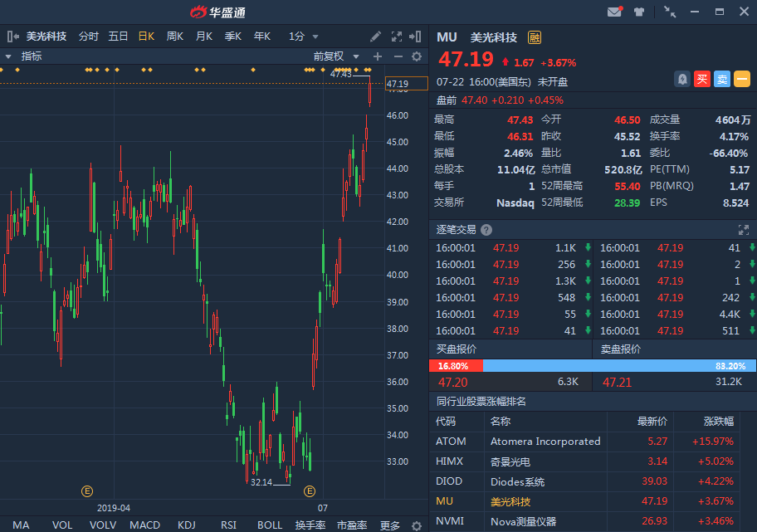Toggle the MACD indicator
The image size is (757, 532).
click(x=144, y=525)
